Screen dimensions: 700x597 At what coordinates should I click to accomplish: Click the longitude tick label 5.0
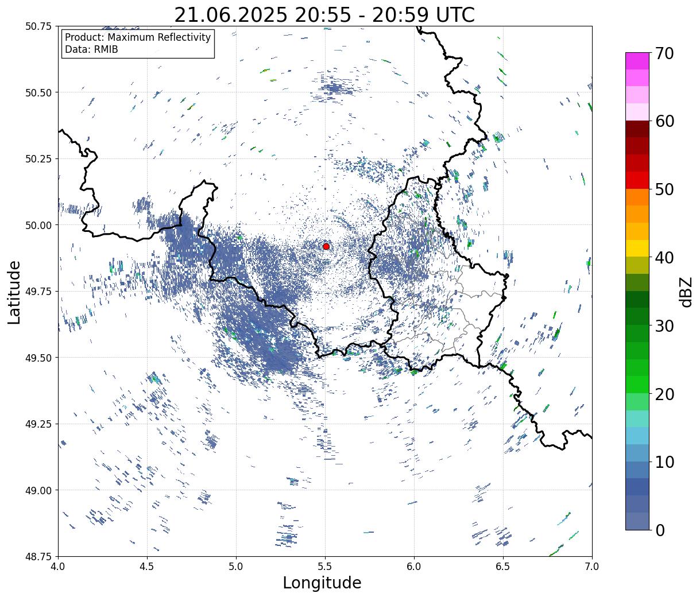pos(236,567)
